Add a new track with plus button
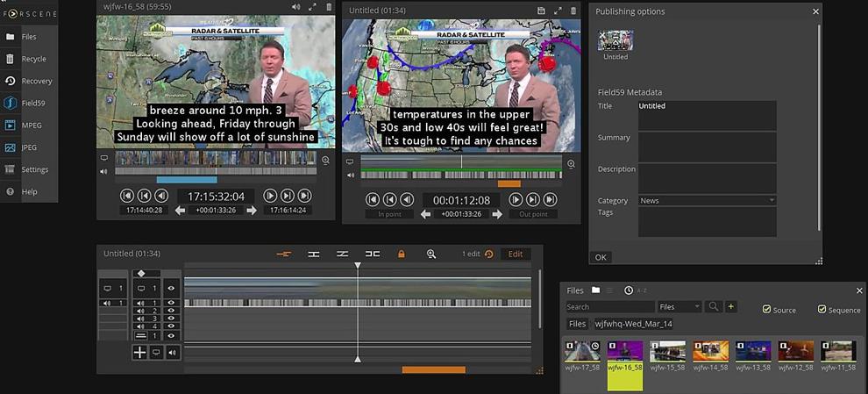 click(x=139, y=352)
